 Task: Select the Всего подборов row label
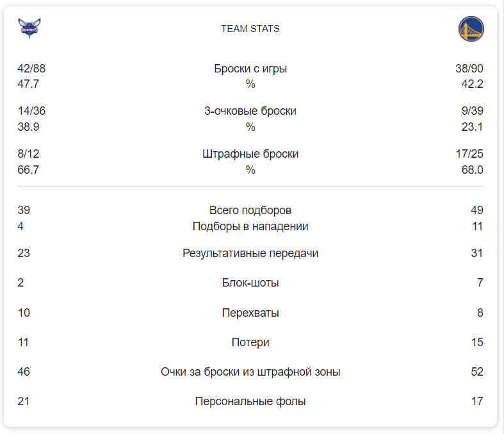click(x=250, y=210)
